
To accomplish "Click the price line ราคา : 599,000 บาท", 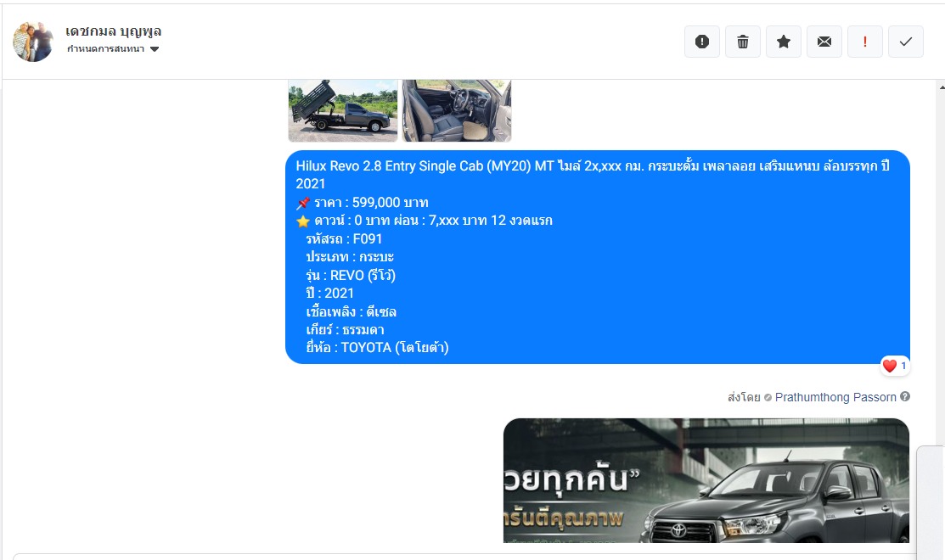I will pos(363,202).
